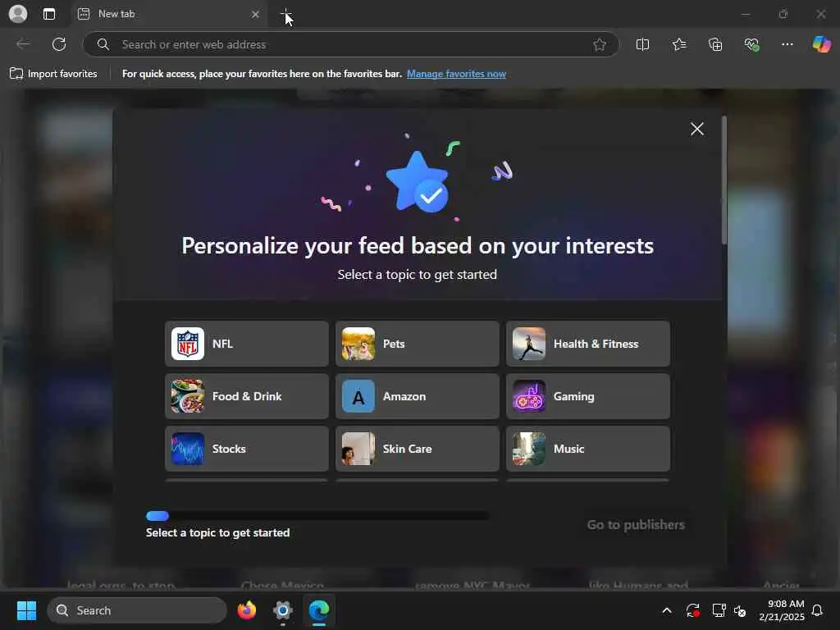Open the muted volume tray icon
840x630 pixels.
tap(740, 610)
